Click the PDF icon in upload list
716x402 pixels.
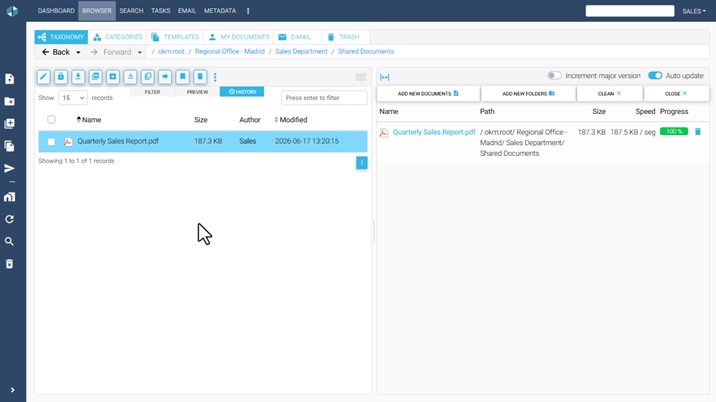click(x=384, y=132)
